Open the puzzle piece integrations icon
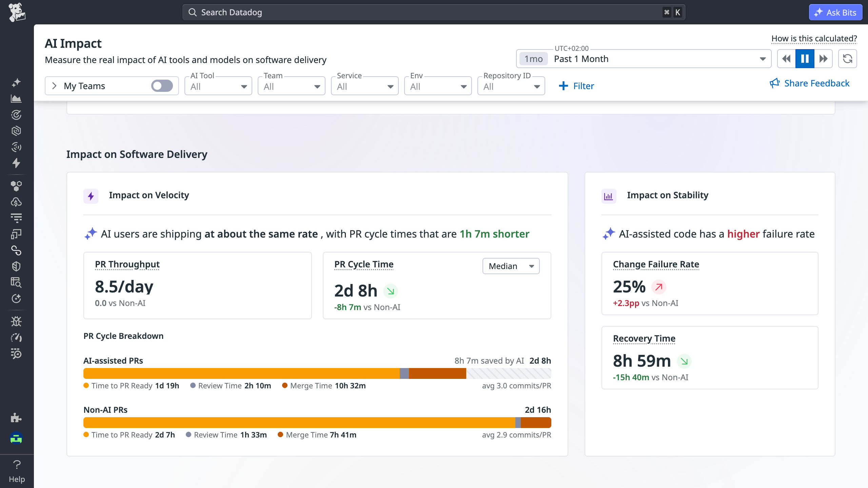Image resolution: width=868 pixels, height=488 pixels. point(16,418)
